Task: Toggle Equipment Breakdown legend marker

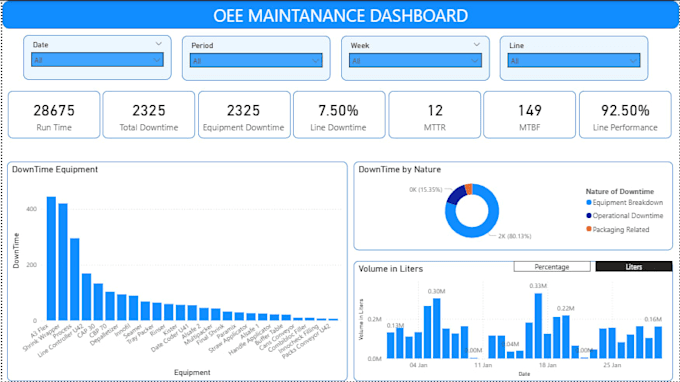Action: pyautogui.click(x=588, y=202)
